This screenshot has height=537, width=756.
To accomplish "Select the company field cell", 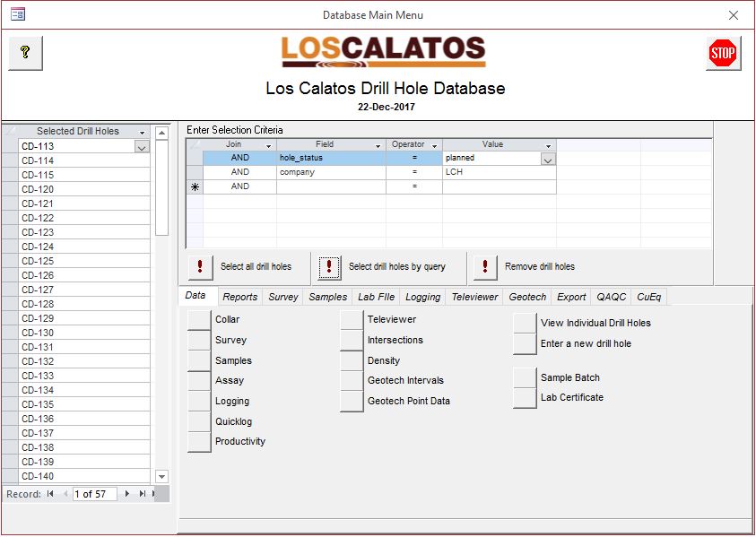I will (331, 172).
